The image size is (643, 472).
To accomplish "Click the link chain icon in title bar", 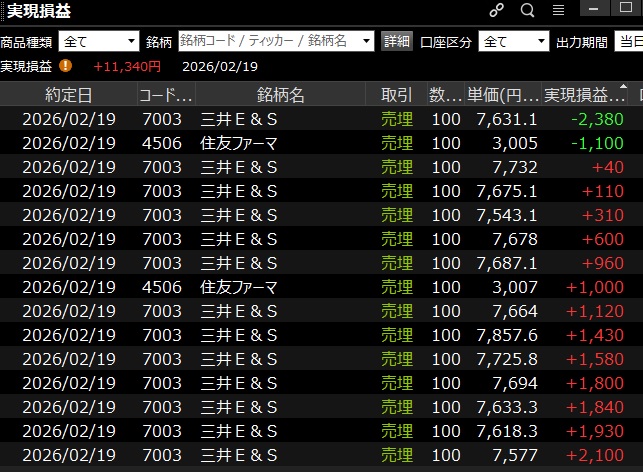I will point(497,11).
